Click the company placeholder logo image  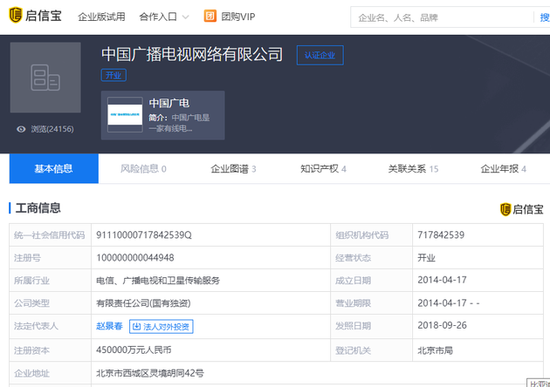tap(45, 78)
